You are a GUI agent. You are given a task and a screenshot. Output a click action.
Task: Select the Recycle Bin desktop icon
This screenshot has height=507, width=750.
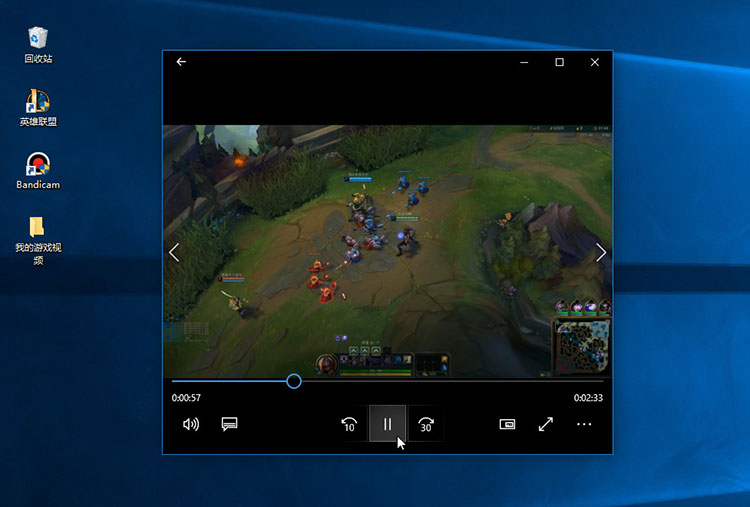tap(38, 45)
